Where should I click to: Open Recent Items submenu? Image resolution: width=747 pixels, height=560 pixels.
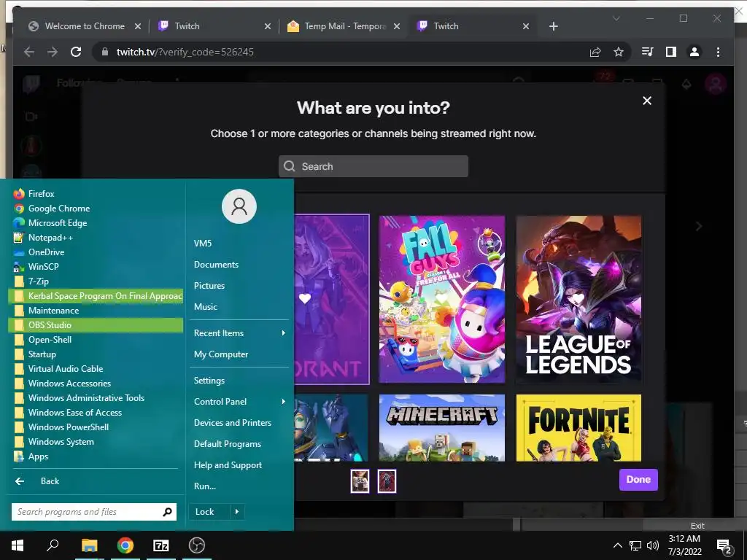[239, 333]
